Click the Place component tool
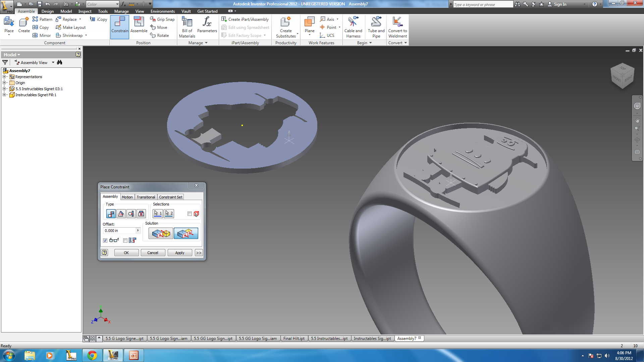 9,25
